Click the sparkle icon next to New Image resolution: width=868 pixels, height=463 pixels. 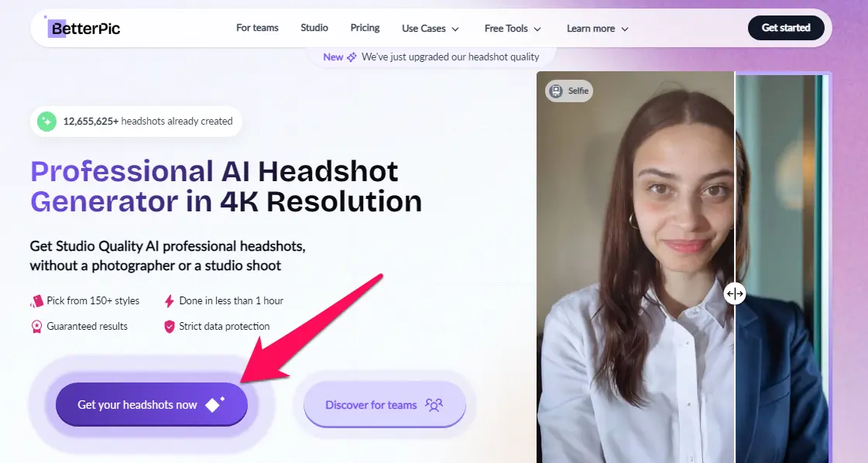tap(352, 57)
